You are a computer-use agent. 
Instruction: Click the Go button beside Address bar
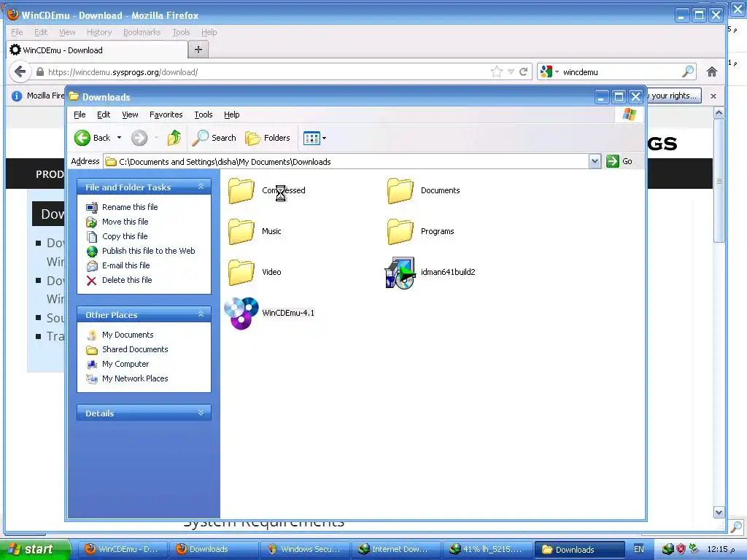[x=619, y=161]
